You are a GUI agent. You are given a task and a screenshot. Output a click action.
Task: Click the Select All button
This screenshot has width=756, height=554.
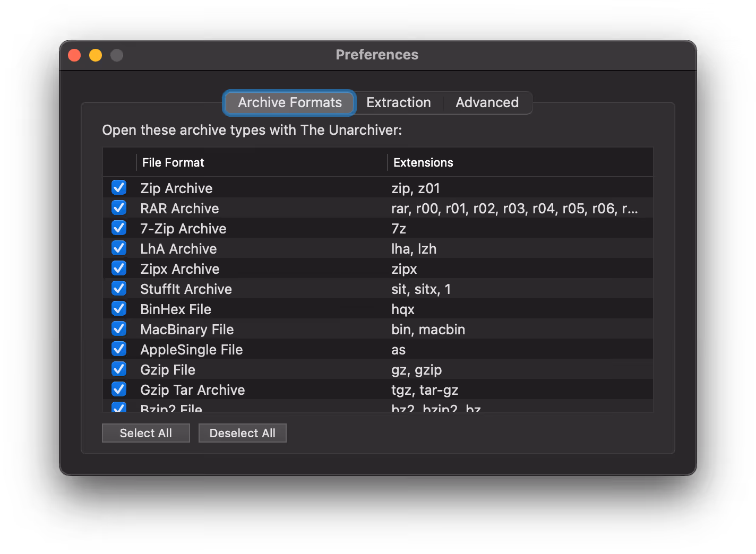[145, 433]
